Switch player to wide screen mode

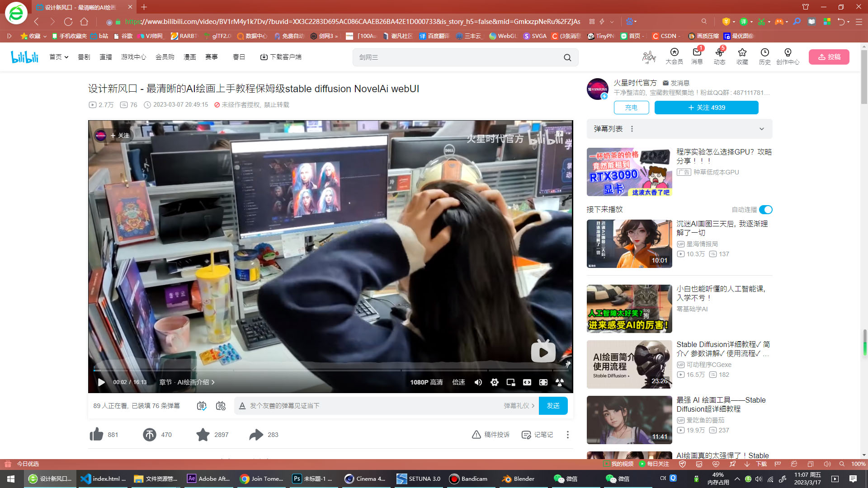527,382
